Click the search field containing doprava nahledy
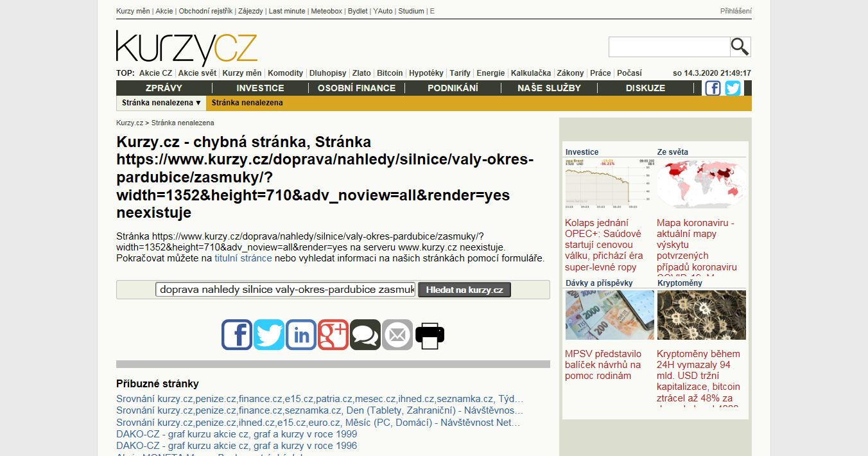868x456 pixels. point(286,290)
